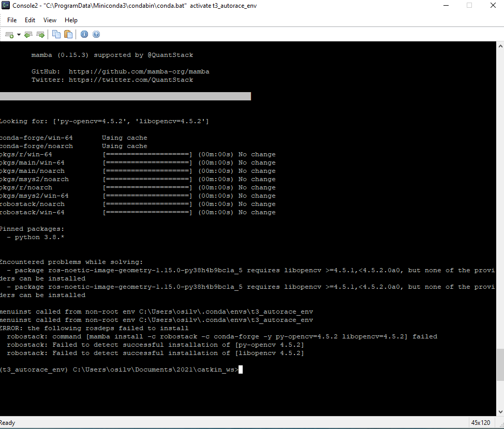This screenshot has height=429, width=504.
Task: Click the robostack mamba install command line
Action: coord(222,336)
